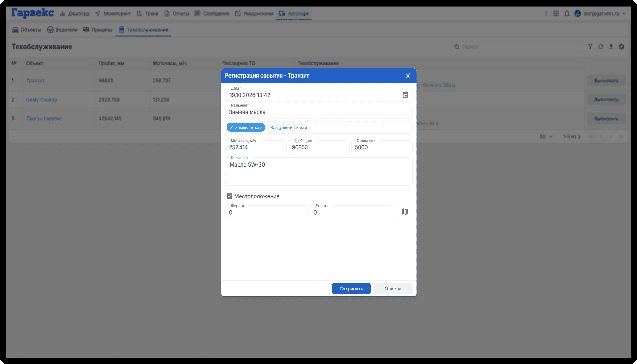
Task: Click the Гарвекс logo
Action: (33, 13)
